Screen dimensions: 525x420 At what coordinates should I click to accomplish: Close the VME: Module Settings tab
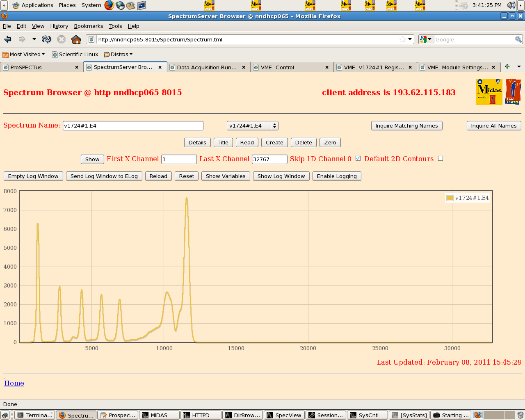[493, 67]
